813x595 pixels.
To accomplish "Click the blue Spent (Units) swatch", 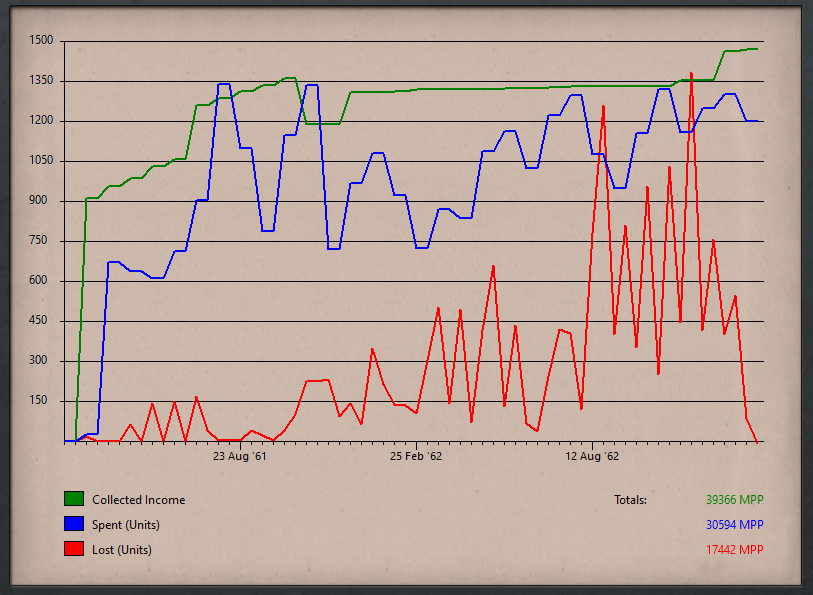I will click(x=74, y=523).
